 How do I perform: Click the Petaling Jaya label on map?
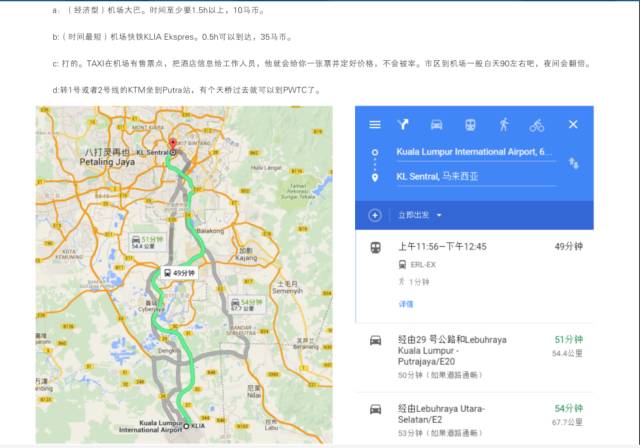(x=107, y=162)
